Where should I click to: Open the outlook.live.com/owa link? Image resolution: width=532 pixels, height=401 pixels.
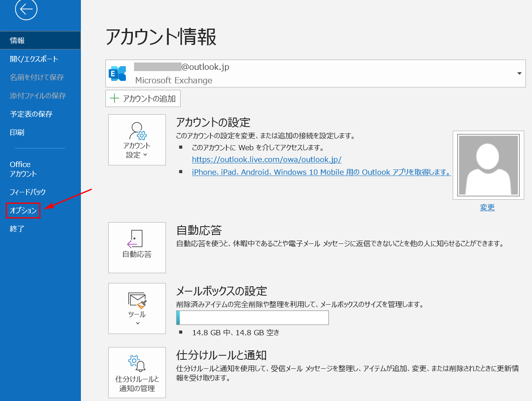pos(266,160)
